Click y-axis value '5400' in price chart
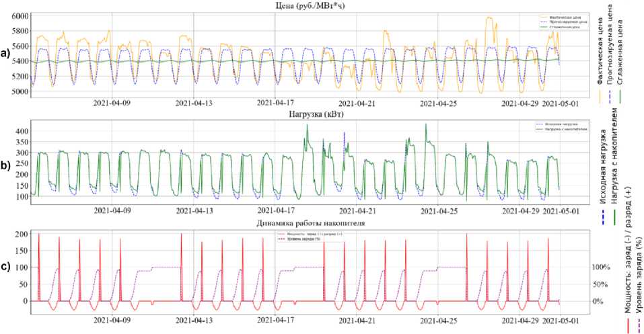644x334 pixels. point(21,61)
